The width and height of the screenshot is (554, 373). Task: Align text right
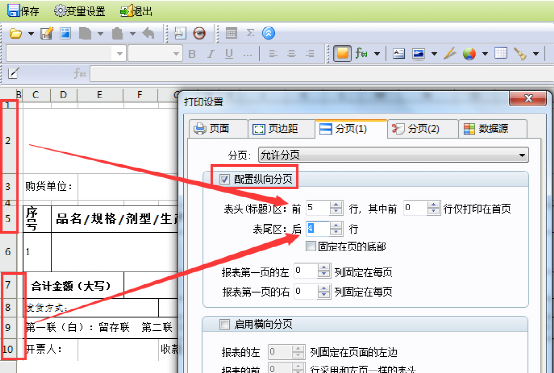point(310,54)
